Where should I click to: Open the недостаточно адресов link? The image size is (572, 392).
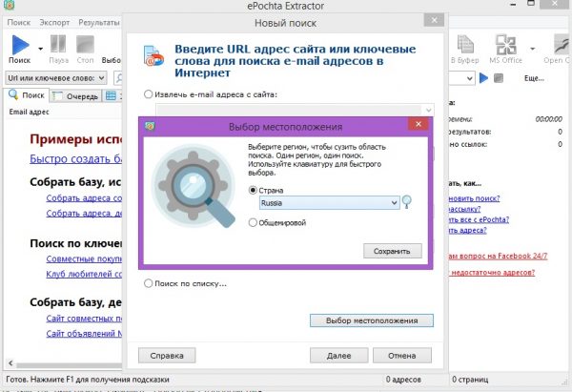point(493,272)
